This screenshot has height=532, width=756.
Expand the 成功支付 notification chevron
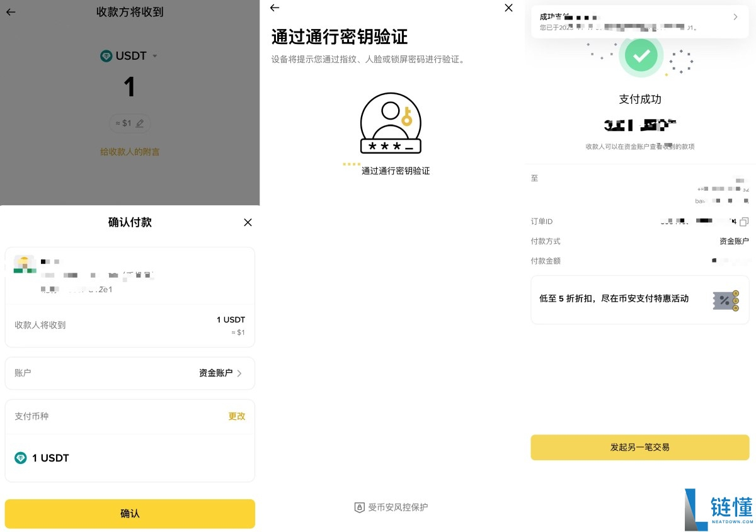(x=735, y=17)
